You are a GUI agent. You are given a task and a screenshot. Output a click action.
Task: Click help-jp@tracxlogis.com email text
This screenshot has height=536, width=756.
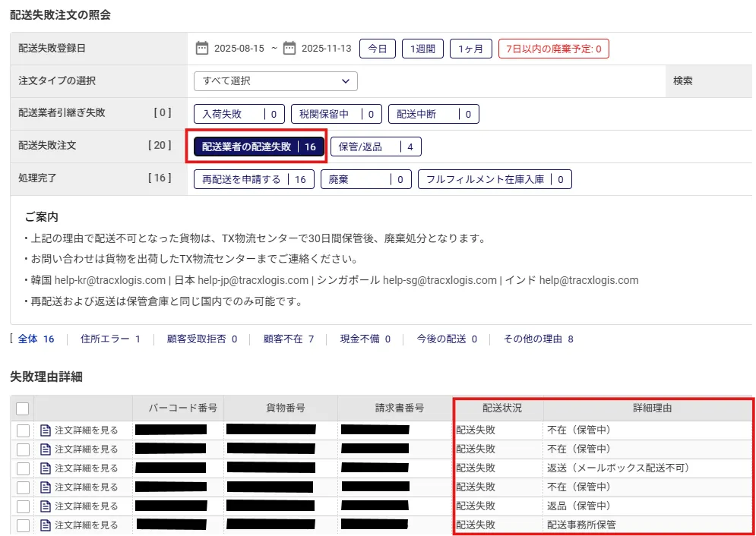tap(253, 280)
